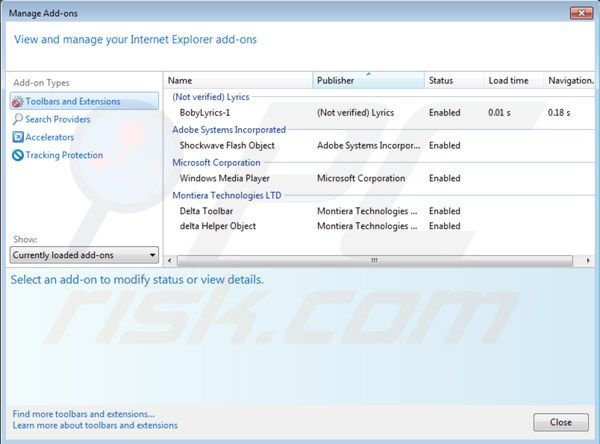Open the Currently loaded add-ons dropdown
Image resolution: width=600 pixels, height=444 pixels.
[x=84, y=255]
